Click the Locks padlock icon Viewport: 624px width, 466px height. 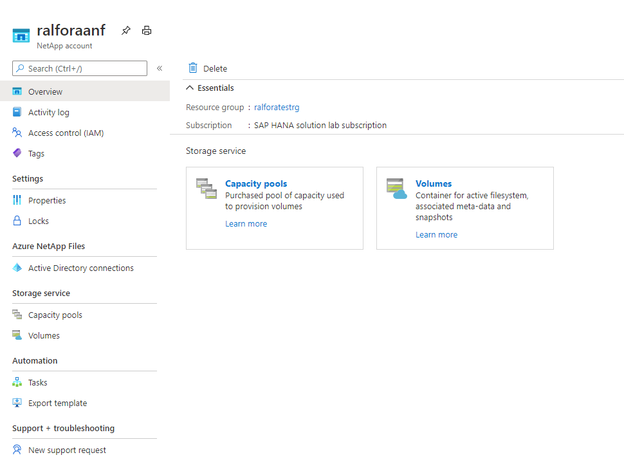click(x=17, y=220)
